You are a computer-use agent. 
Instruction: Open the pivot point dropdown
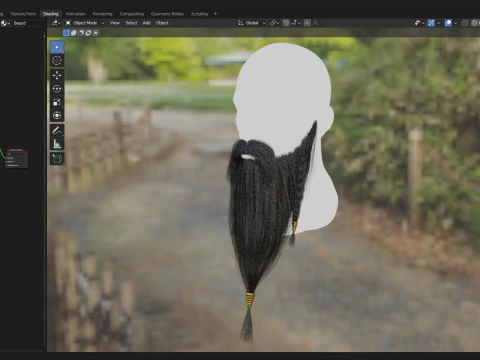tap(274, 23)
